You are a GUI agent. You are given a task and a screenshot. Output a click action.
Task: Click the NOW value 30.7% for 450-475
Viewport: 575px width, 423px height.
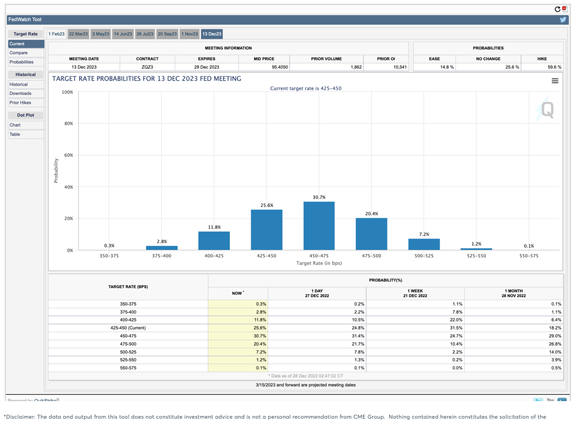[x=260, y=336]
